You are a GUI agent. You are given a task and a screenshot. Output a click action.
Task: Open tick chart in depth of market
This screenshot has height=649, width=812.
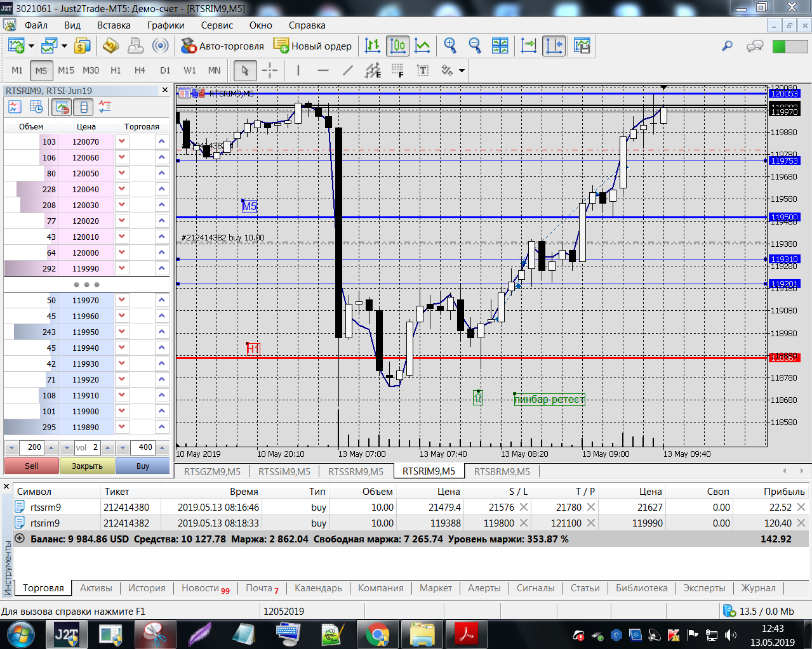15,107
